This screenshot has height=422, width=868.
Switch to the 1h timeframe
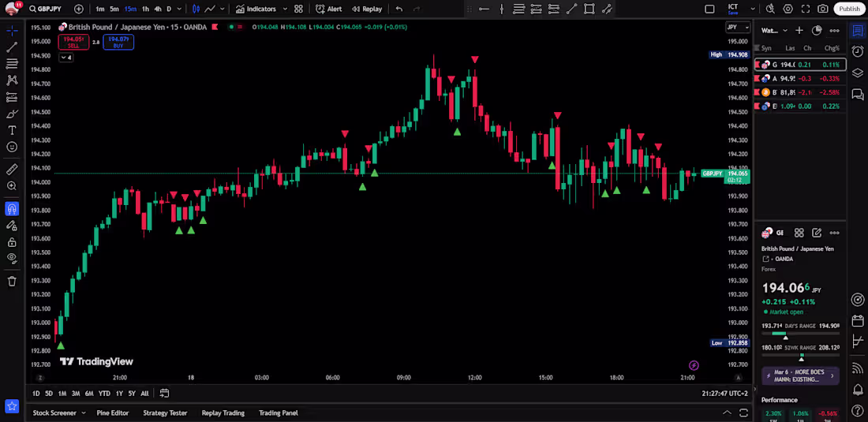pos(145,9)
